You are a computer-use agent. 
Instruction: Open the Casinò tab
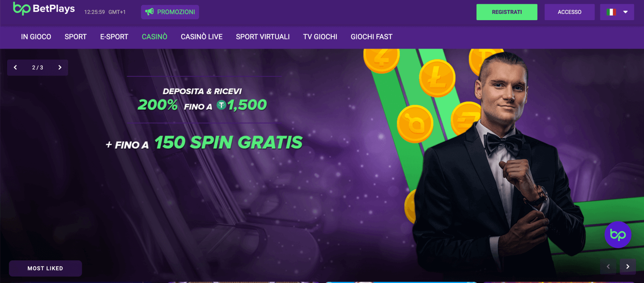click(154, 37)
